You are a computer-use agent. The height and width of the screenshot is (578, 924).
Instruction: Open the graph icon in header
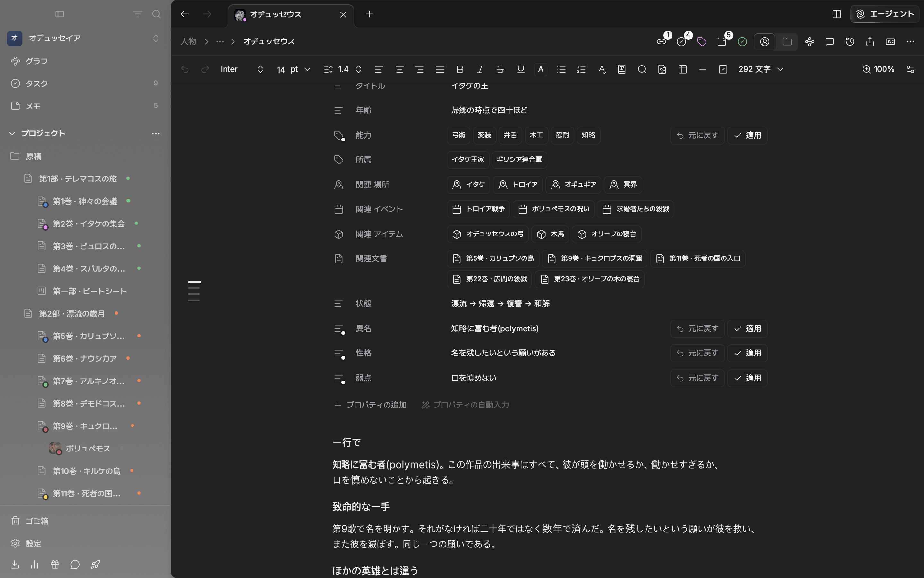click(x=809, y=42)
